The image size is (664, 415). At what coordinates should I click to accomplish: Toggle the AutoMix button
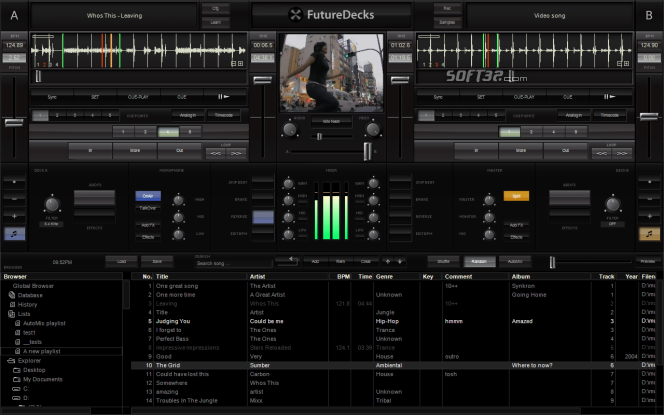[515, 261]
